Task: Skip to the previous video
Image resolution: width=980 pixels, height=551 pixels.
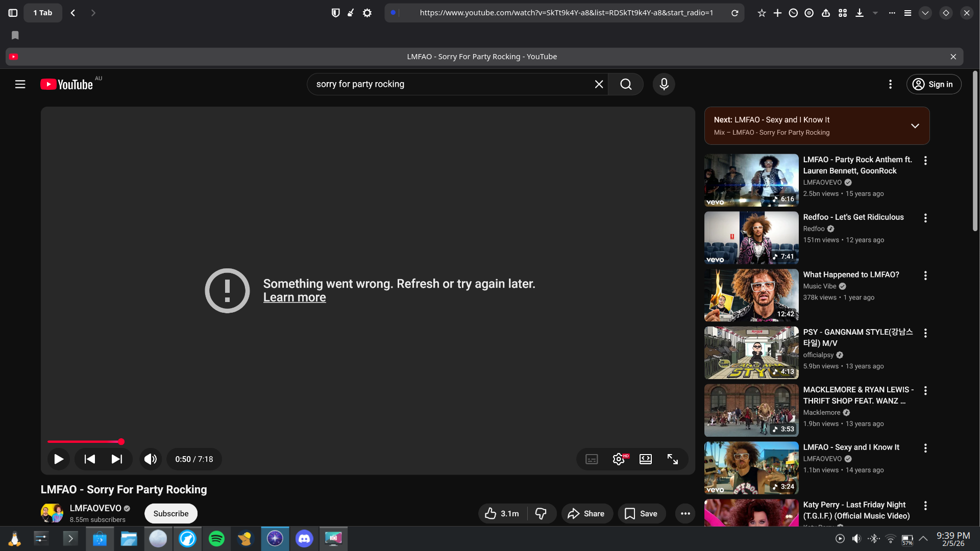Action: (90, 459)
